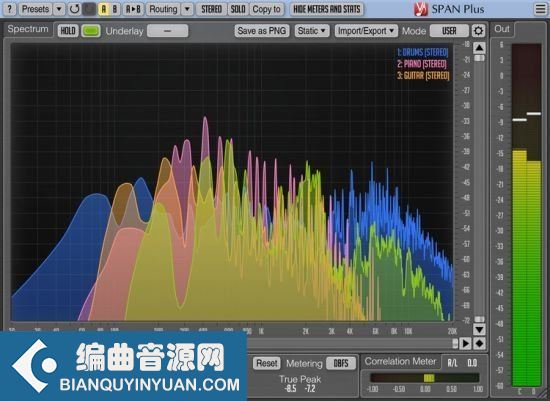Open the Presets manager
550x401 pixels.
pos(35,9)
